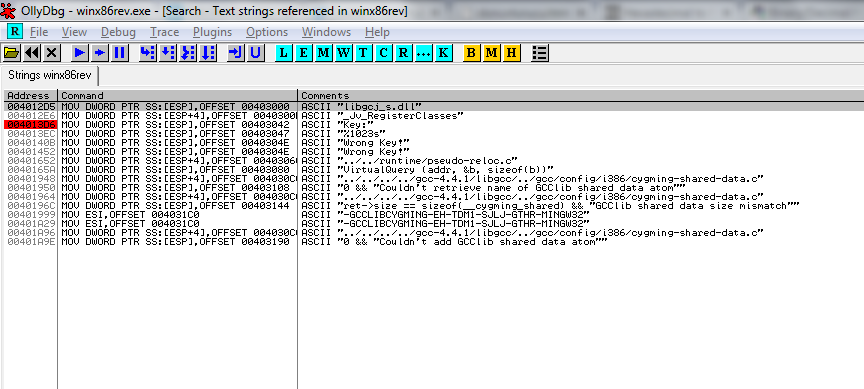Screen dimensions: 864x389
Task: Select the "VirtualQuery (addr, &b, sizeof(b))" string
Action: (445, 170)
